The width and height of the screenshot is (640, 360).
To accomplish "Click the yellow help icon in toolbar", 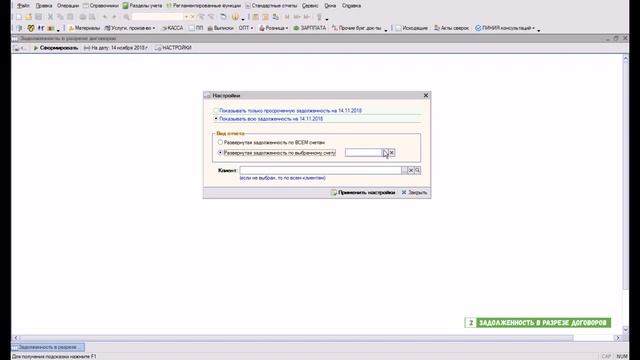I will (235, 17).
